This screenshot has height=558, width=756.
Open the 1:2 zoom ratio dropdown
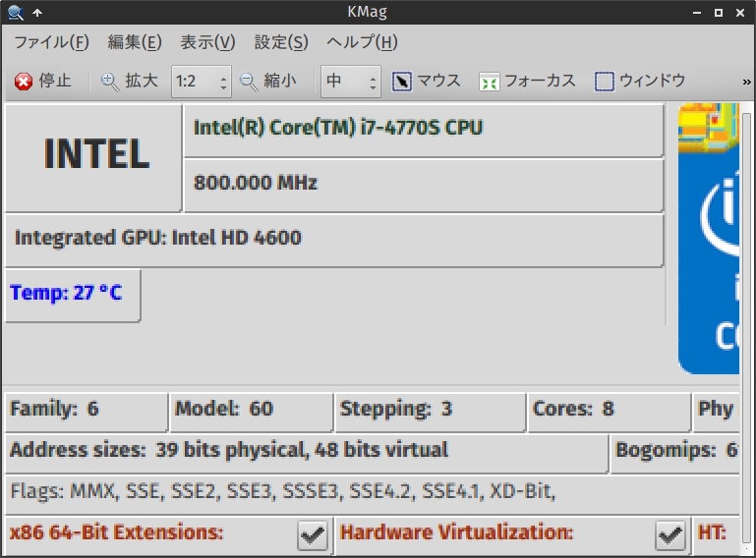(202, 81)
